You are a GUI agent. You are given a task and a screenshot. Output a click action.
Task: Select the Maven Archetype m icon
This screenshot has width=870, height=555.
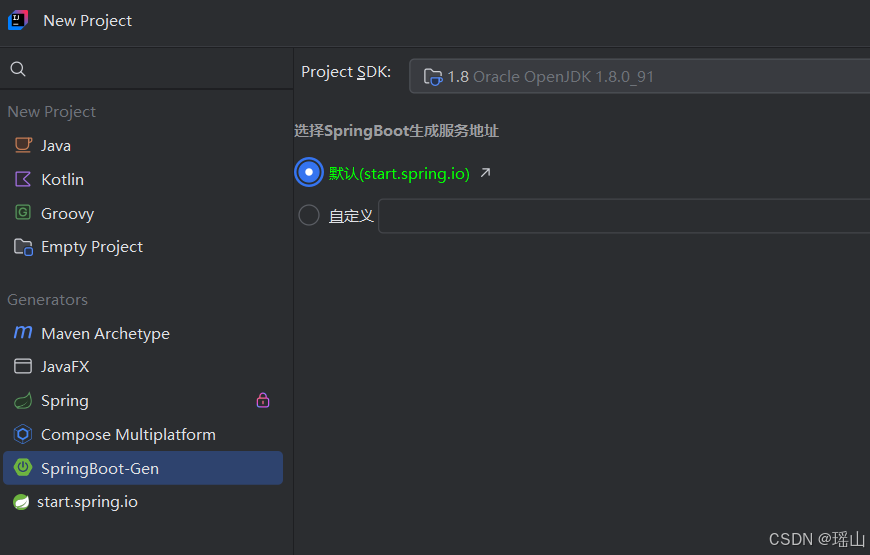23,332
